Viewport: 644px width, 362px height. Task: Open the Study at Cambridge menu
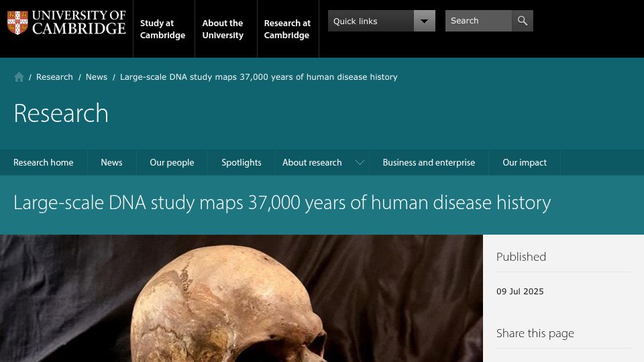162,29
